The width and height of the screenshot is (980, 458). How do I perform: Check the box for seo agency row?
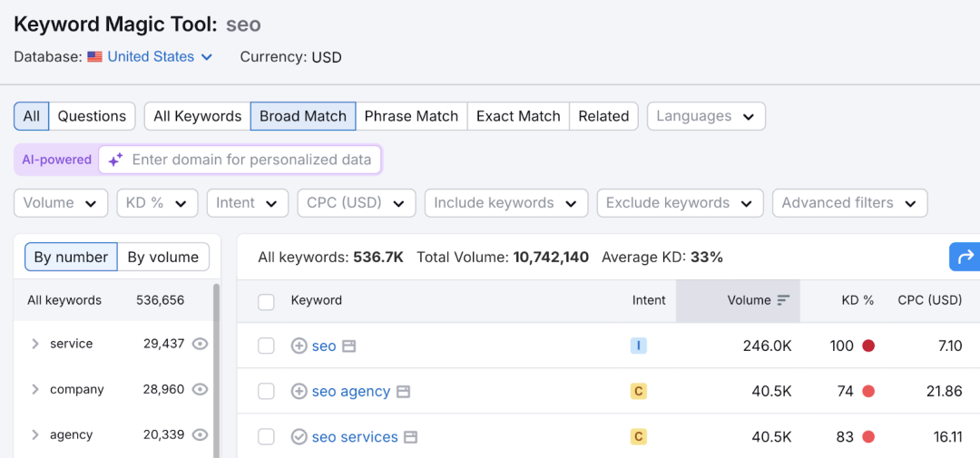[266, 391]
